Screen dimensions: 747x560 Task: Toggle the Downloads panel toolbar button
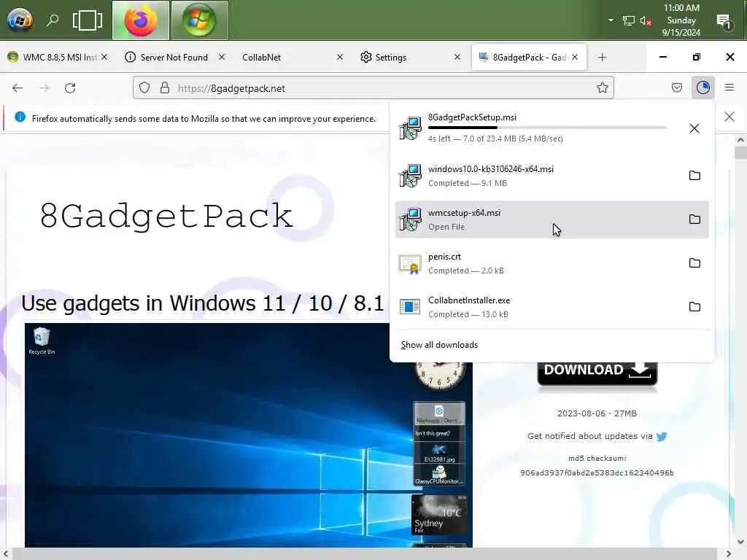pos(703,87)
